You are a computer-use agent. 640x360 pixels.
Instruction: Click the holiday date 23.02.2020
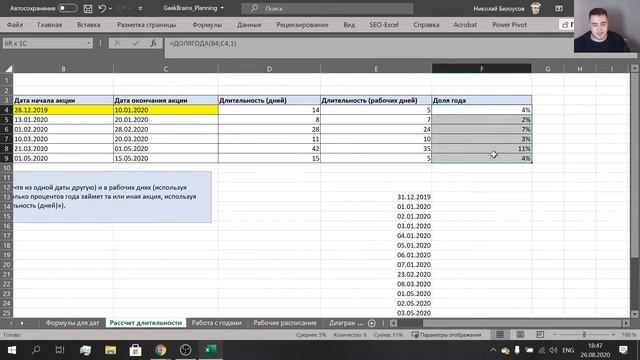376,274
